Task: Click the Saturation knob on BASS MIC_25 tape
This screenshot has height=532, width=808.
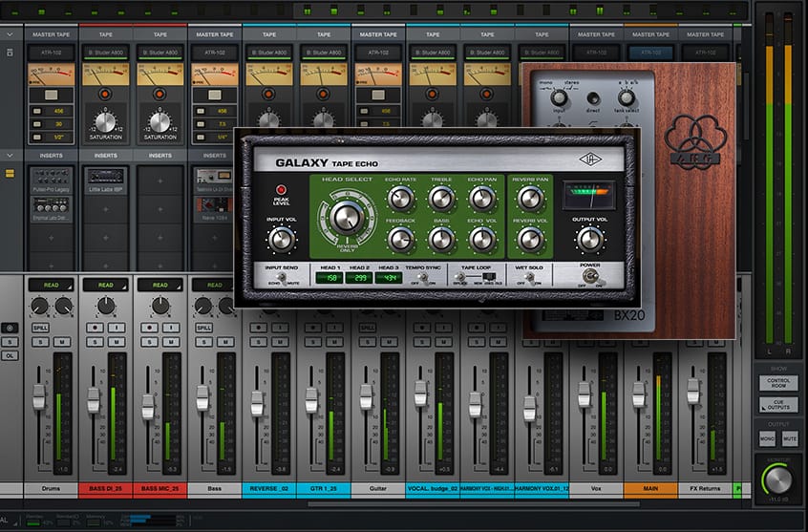Action: coord(160,122)
